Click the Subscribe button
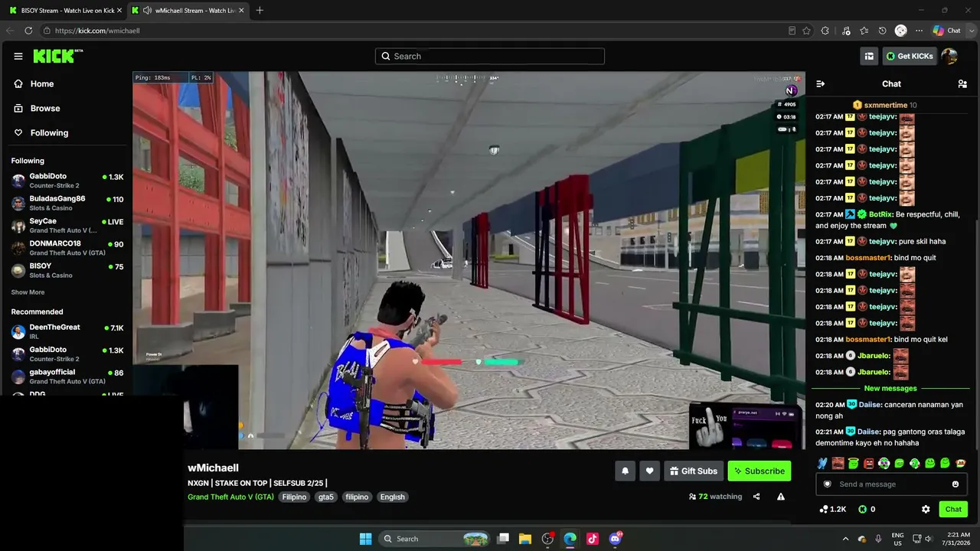 point(759,471)
